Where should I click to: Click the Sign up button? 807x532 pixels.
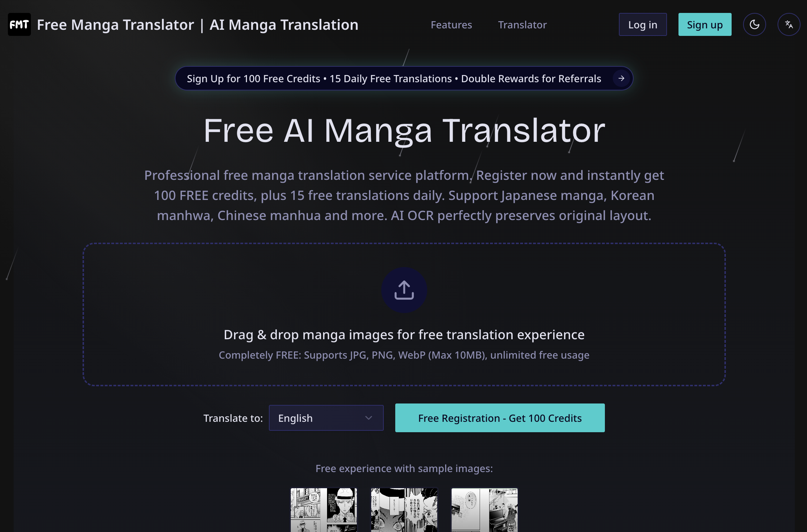(704, 24)
